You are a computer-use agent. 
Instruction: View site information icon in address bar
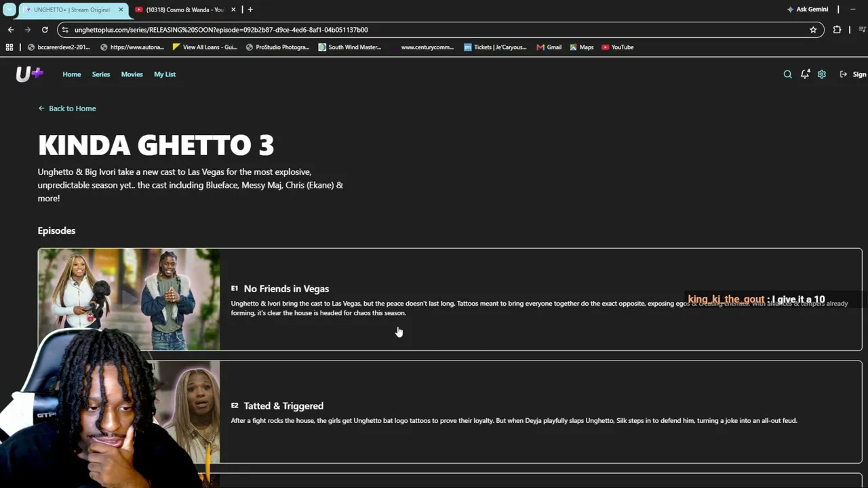coord(65,30)
